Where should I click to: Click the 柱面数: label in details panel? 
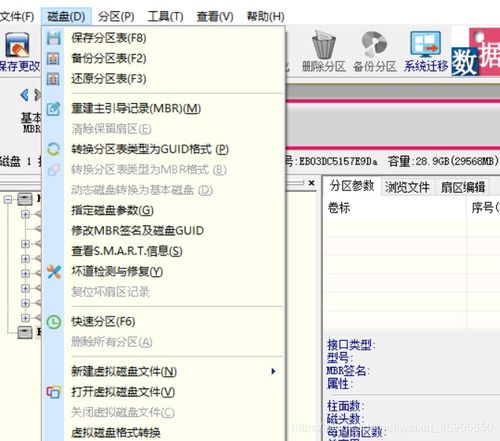tap(346, 406)
